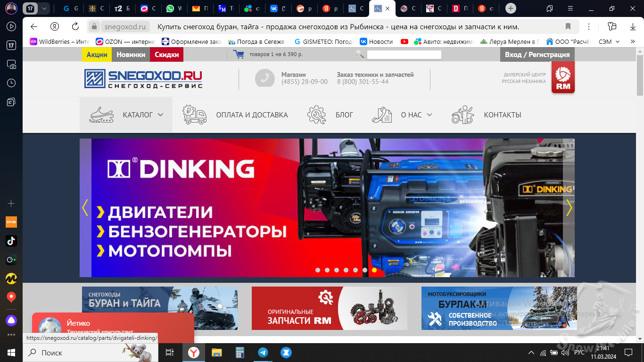Open the КОНТАКТЫ menu item
This screenshot has width=644, height=362.
(486, 115)
